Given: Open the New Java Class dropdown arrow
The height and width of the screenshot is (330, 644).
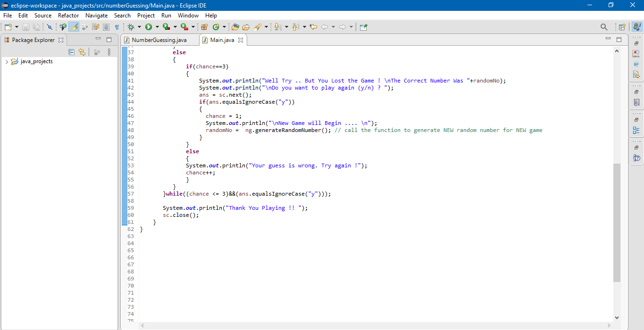Looking at the screenshot, I should click(x=224, y=27).
